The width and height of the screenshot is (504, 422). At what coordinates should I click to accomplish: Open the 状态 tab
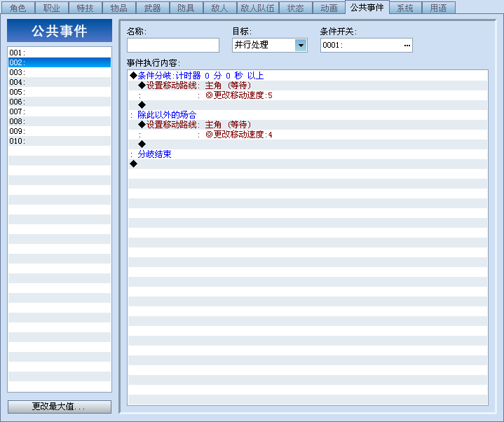296,8
